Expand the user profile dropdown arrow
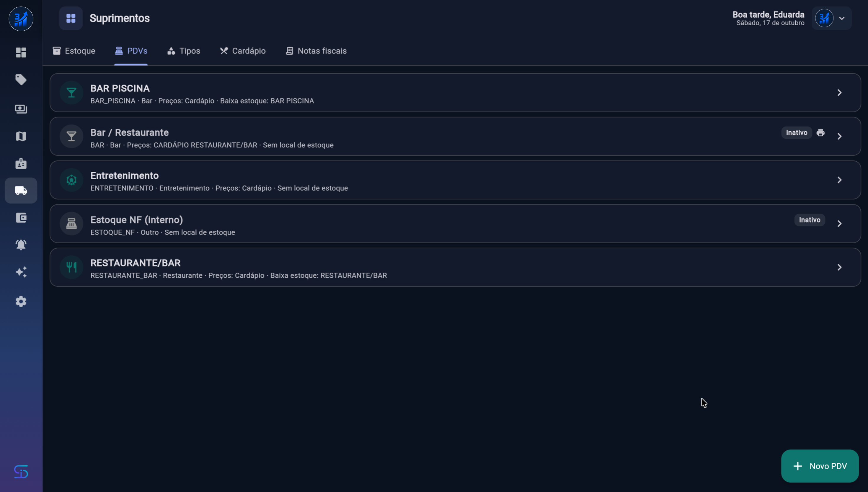 coord(842,18)
